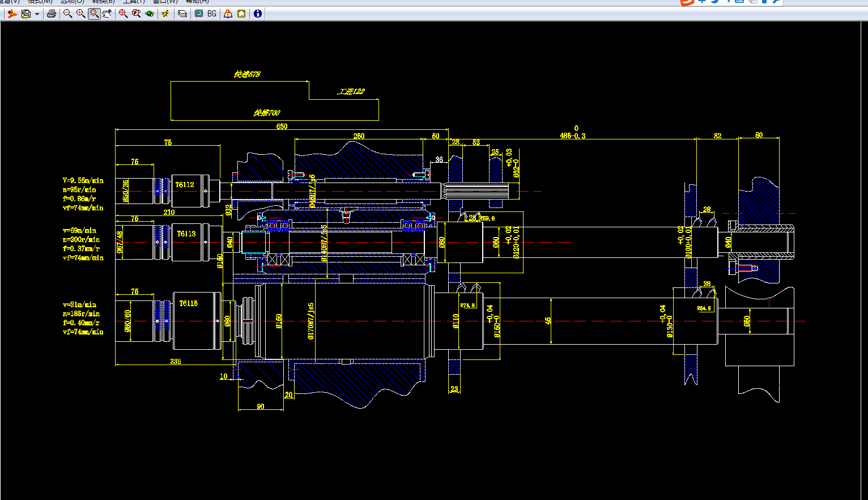Screen dimensions: 868x500
Task: Click the copy to clipboard icon
Action: [x=26, y=14]
